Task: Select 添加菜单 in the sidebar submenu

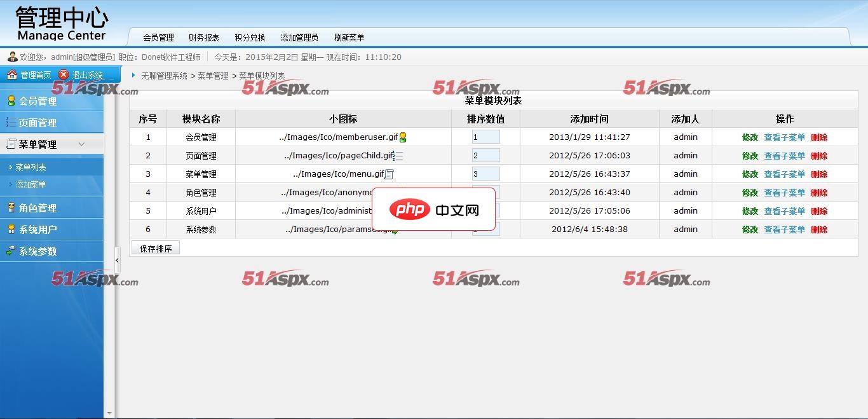Action: pos(31,184)
